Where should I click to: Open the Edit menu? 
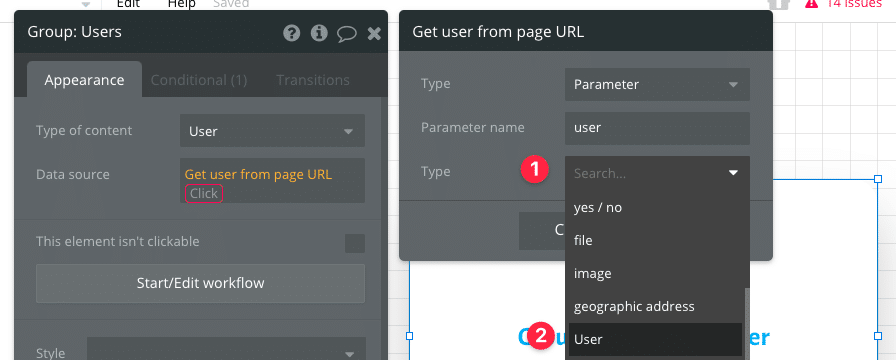coord(128,4)
